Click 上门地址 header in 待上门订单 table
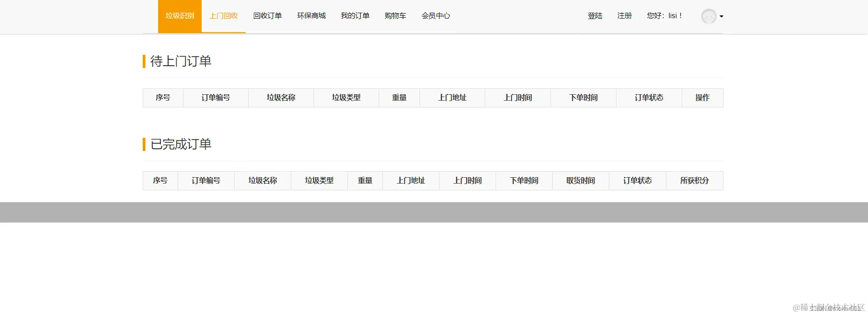The width and height of the screenshot is (868, 315). pyautogui.click(x=452, y=98)
